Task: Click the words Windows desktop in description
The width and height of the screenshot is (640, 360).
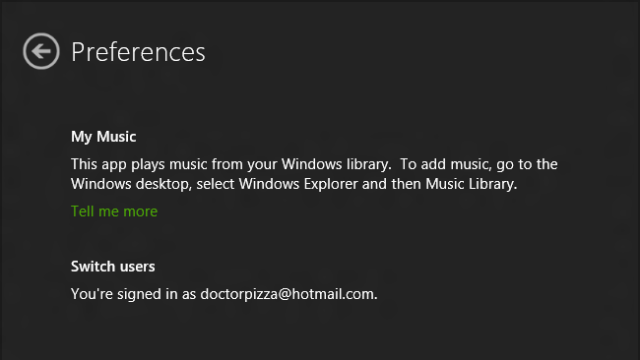Action: point(130,184)
